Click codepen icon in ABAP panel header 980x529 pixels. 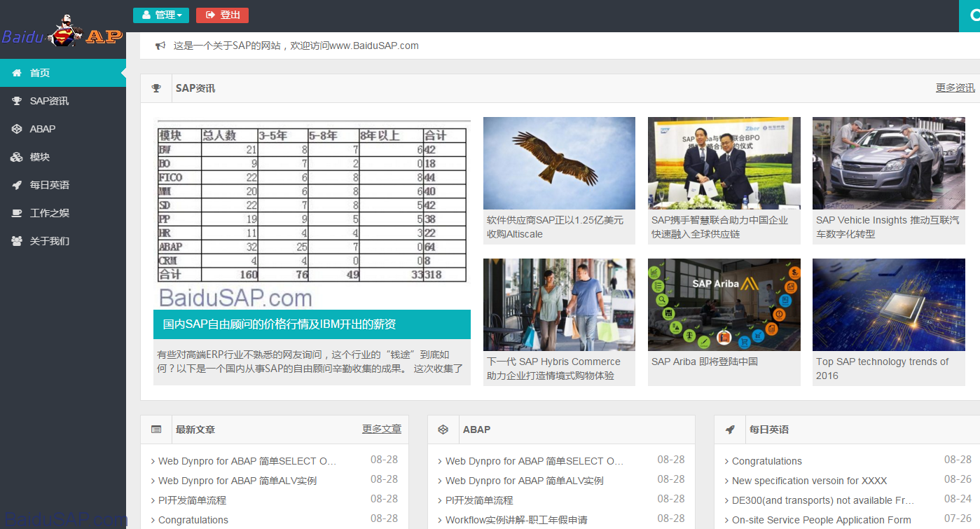pyautogui.click(x=443, y=430)
